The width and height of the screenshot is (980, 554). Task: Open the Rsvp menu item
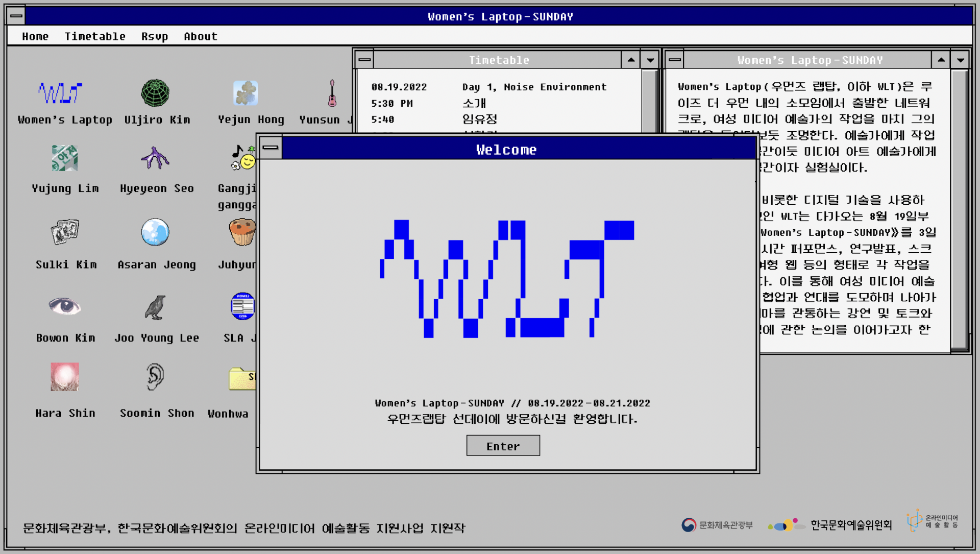[155, 36]
